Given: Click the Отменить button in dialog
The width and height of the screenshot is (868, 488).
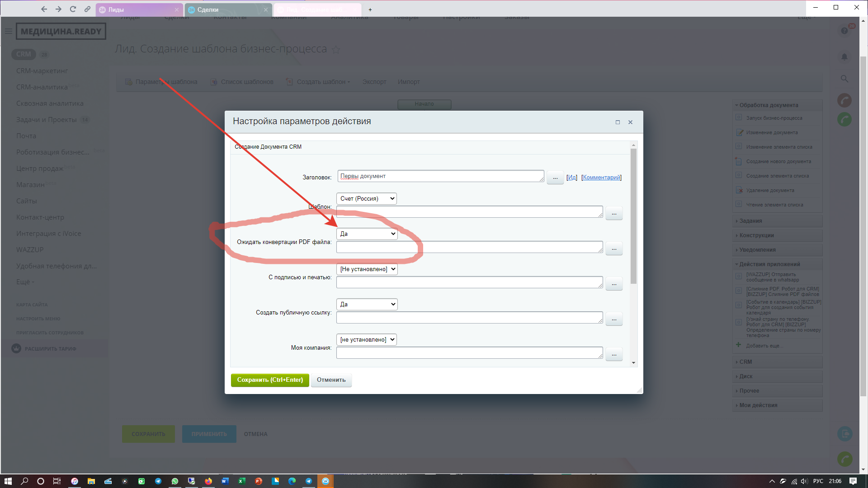Looking at the screenshot, I should tap(331, 380).
